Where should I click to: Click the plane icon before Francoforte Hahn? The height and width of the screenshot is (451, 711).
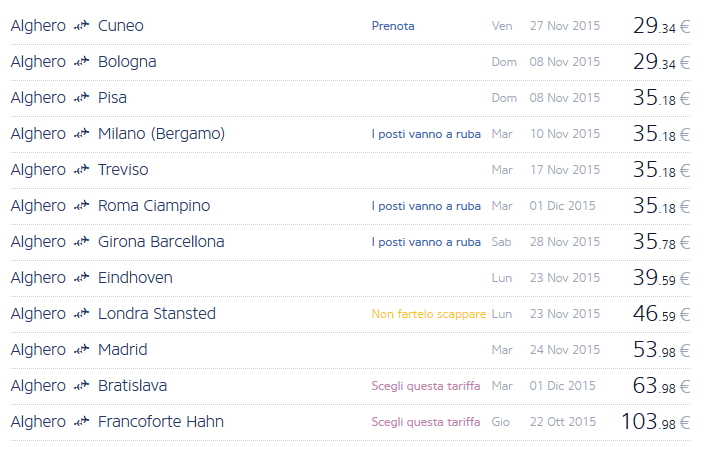click(x=82, y=422)
